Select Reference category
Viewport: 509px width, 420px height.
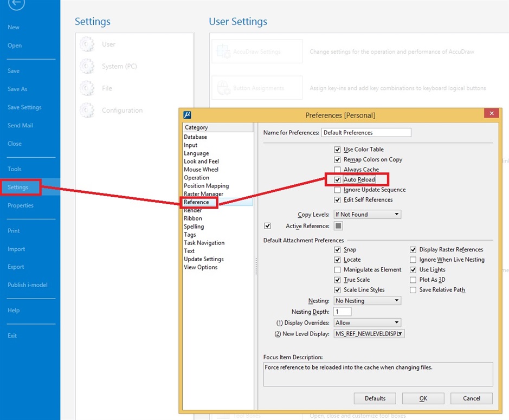tap(196, 202)
